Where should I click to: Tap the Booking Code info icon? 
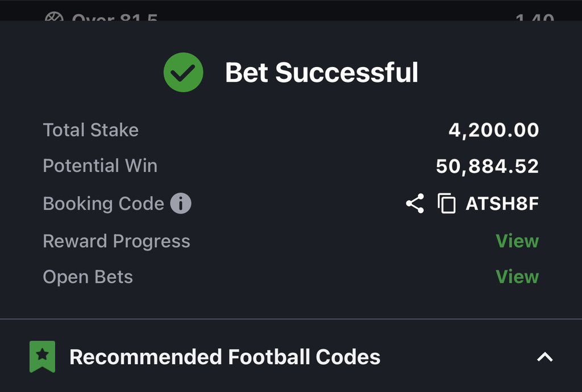(x=181, y=203)
